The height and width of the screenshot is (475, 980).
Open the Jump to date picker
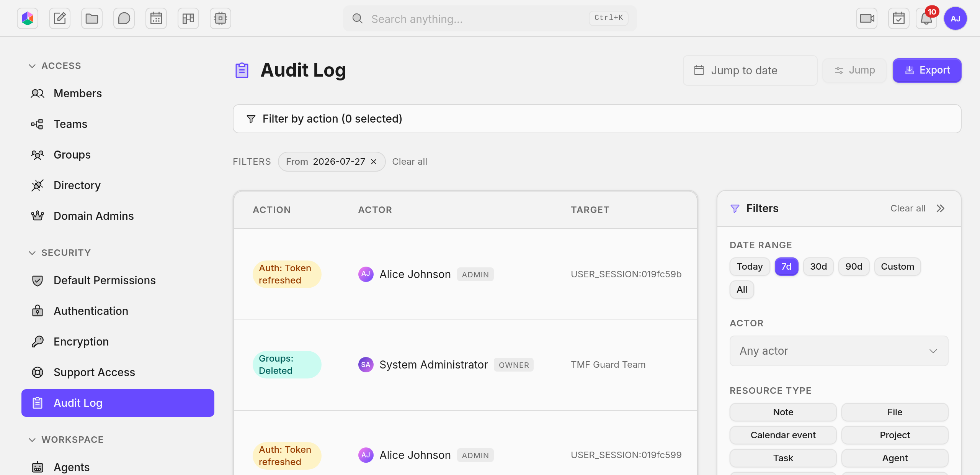point(750,70)
